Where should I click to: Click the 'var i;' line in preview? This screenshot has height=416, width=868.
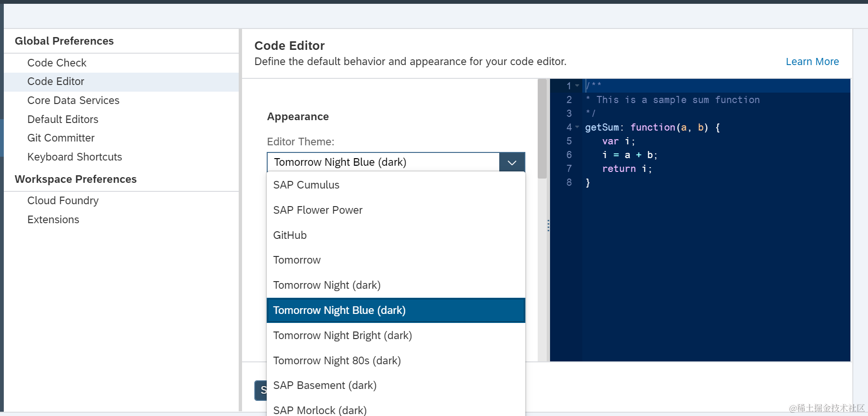(618, 141)
